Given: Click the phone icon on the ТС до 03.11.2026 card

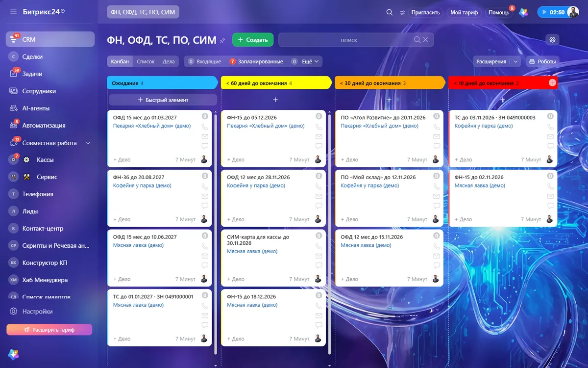Looking at the screenshot, I should coord(550,127).
